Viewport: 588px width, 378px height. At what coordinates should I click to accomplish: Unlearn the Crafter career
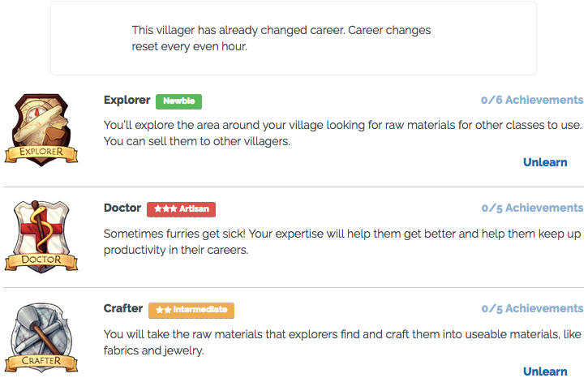tap(545, 372)
